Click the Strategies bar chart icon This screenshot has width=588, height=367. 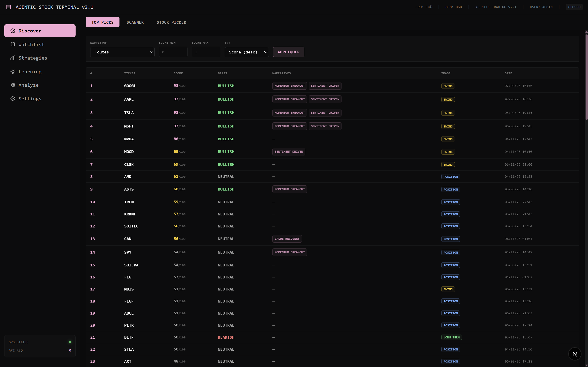coord(13,58)
